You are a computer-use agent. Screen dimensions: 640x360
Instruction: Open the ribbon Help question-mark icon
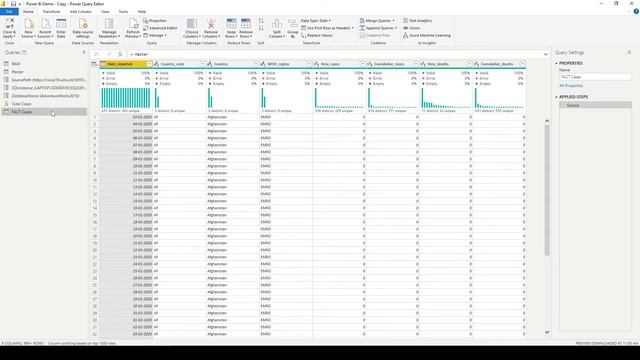636,11
